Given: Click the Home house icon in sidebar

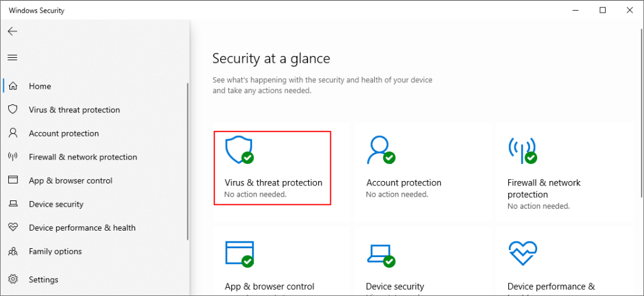Looking at the screenshot, I should click(13, 86).
